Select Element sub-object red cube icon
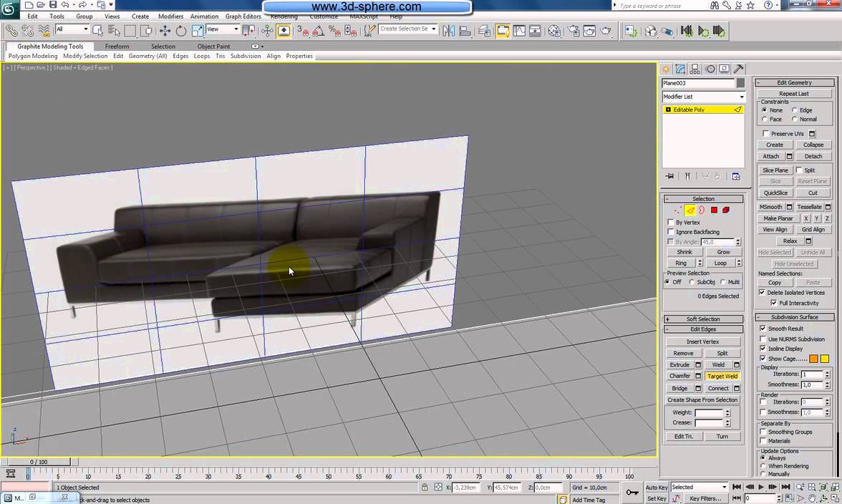The height and width of the screenshot is (504, 842). click(x=726, y=210)
